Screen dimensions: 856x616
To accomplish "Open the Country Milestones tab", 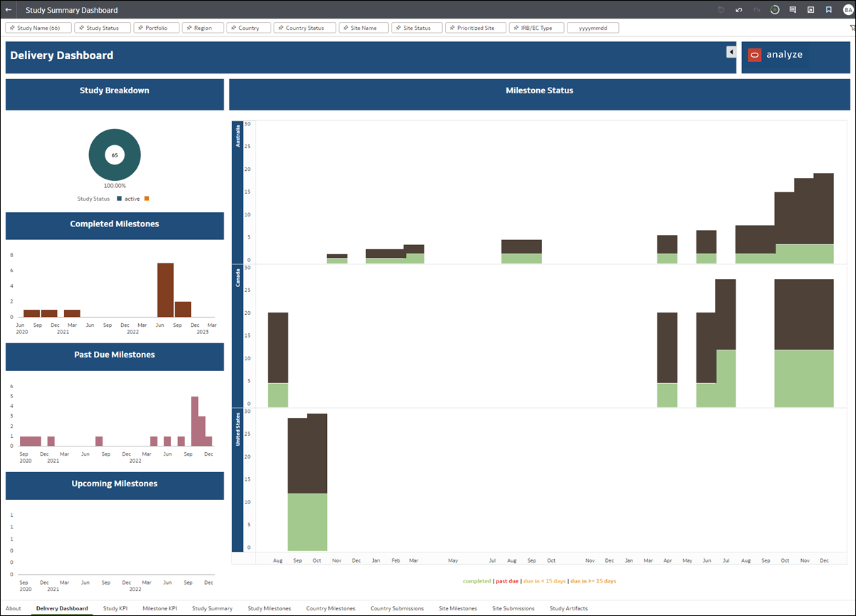I will pyautogui.click(x=330, y=608).
